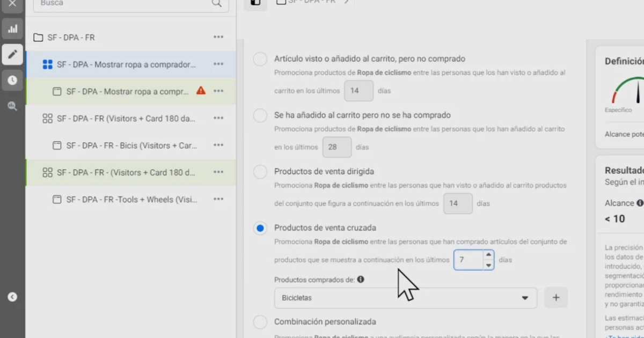644x338 pixels.
Task: Select Combinación personalizada option
Action: point(260,322)
